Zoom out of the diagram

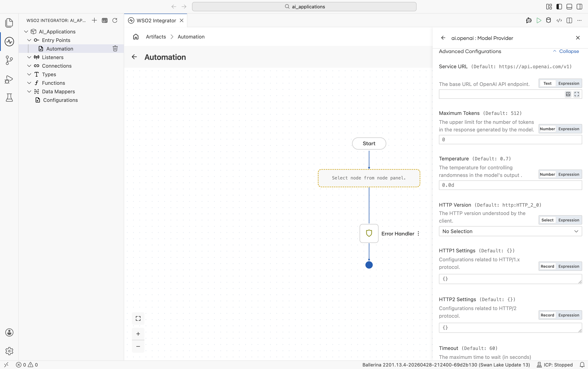138,346
